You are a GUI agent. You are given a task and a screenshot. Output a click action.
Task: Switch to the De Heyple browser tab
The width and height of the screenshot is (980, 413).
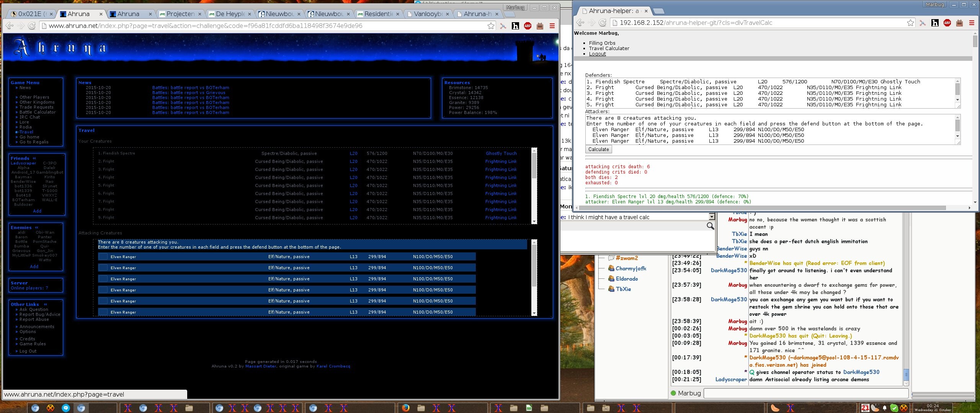click(x=230, y=14)
